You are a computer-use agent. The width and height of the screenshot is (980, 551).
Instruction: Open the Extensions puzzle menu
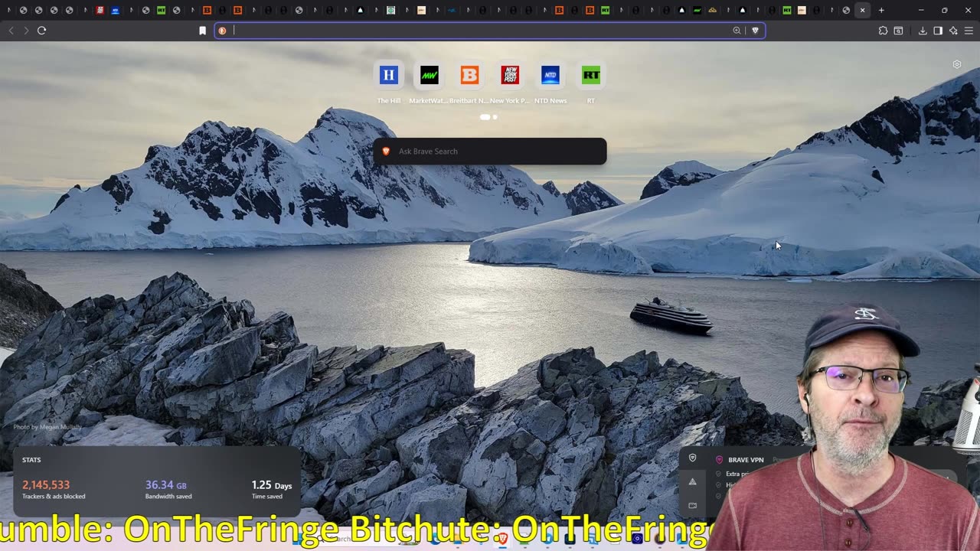pyautogui.click(x=883, y=31)
